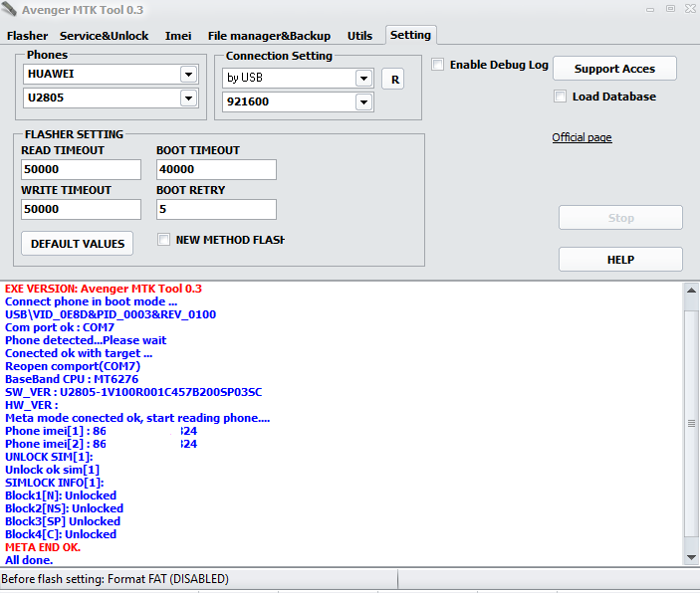This screenshot has width=700, height=593.
Task: Click the log scrollbar down arrow
Action: click(x=691, y=557)
